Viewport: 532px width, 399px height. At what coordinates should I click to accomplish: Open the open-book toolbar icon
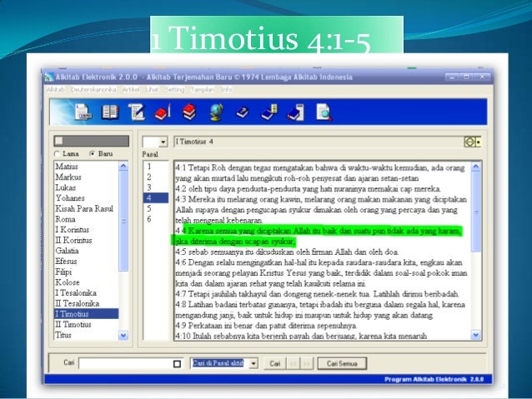[110, 112]
